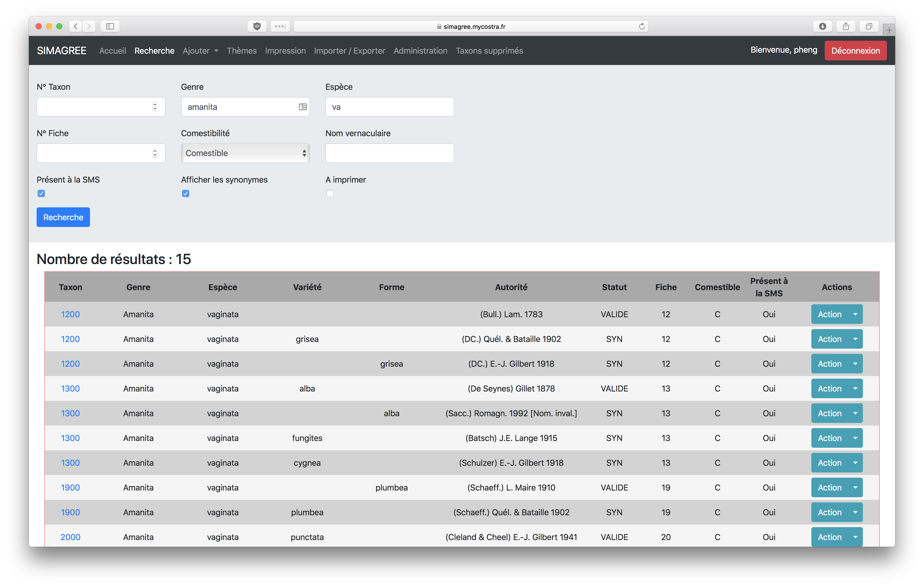Open taxon link 2000 for punctata
924x588 pixels.
pos(70,537)
